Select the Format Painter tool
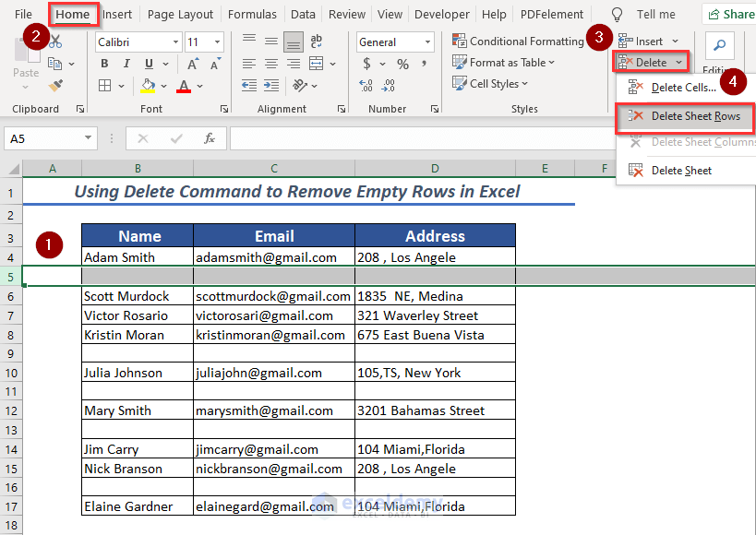The width and height of the screenshot is (756, 535). pyautogui.click(x=55, y=85)
